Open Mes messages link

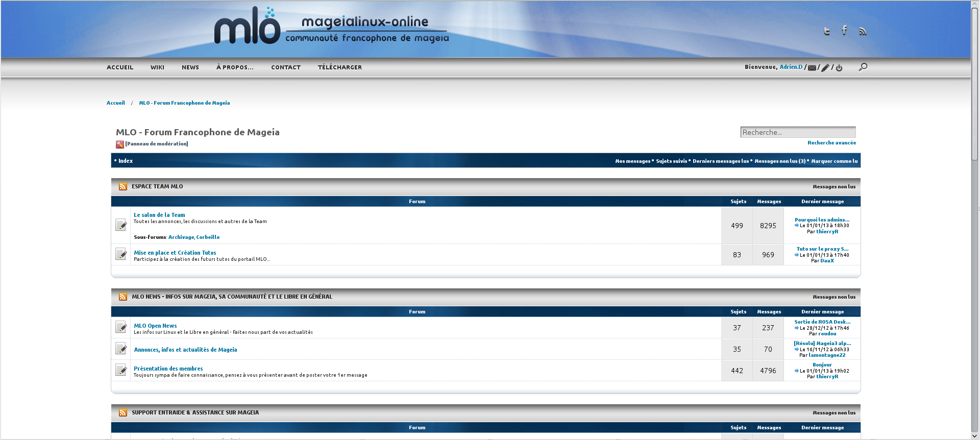coord(632,161)
